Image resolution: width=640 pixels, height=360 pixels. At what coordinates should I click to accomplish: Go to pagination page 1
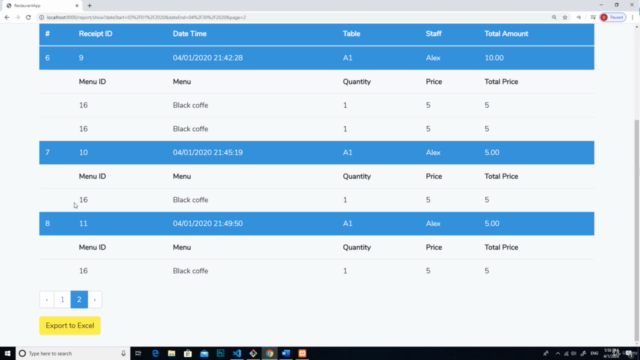(x=62, y=300)
